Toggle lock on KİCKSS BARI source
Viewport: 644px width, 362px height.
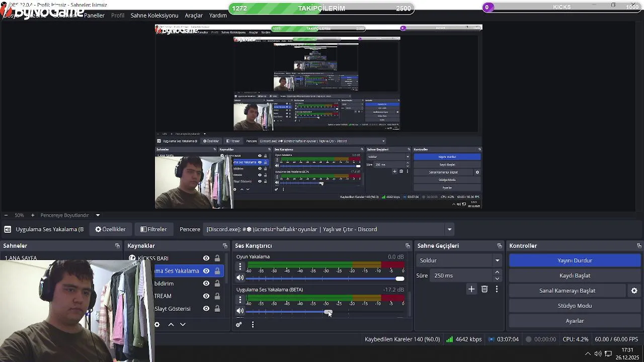point(217,258)
